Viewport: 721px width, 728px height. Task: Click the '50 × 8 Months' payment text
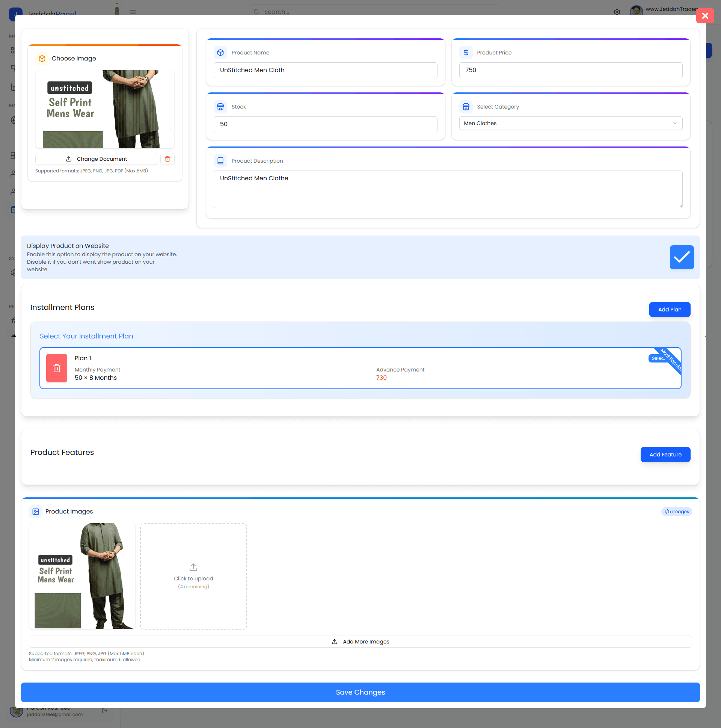pos(96,378)
